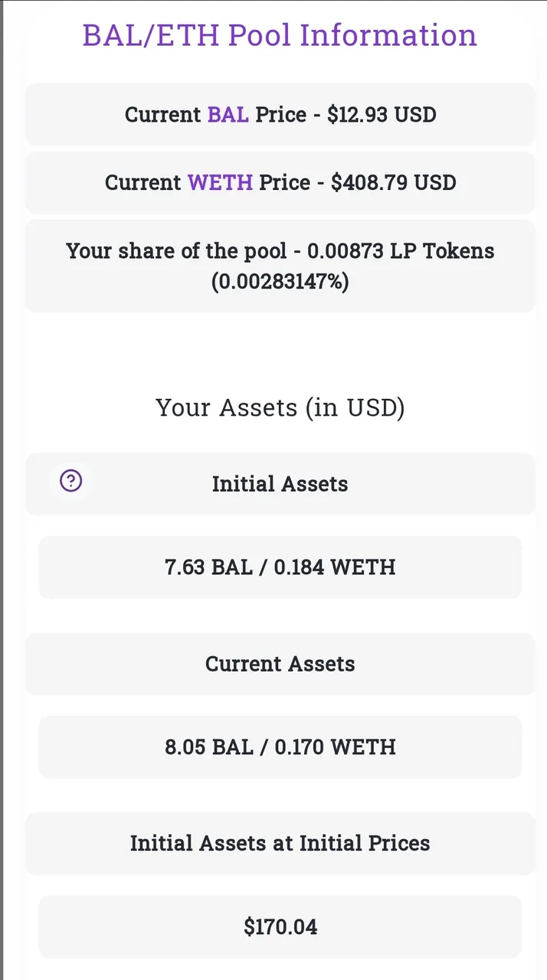Tap Initial Assets at Initial Prices header
Image resolution: width=547 pixels, height=980 pixels.
[280, 844]
